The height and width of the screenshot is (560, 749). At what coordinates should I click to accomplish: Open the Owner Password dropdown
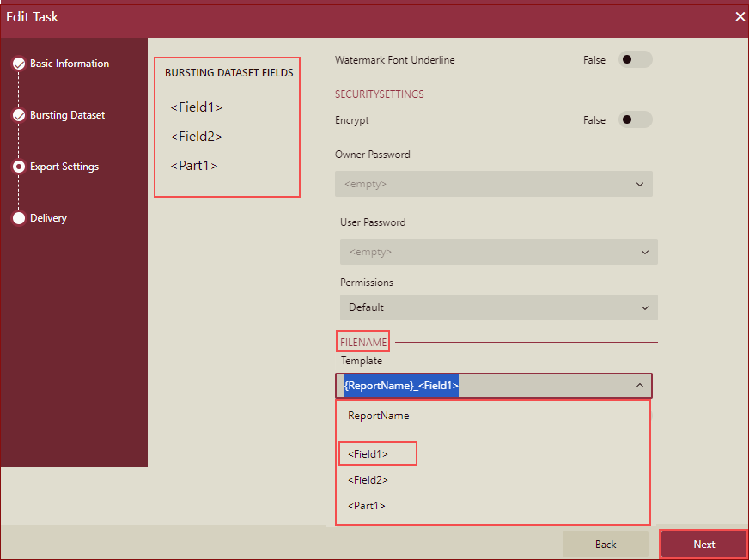click(493, 184)
